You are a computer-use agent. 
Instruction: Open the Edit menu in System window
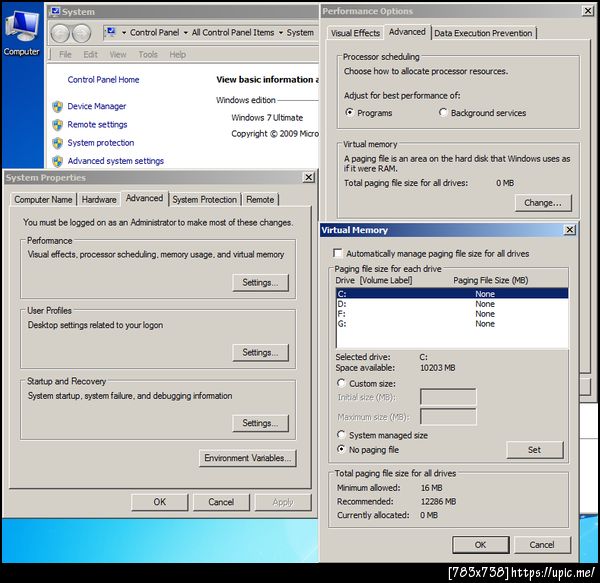pyautogui.click(x=90, y=54)
